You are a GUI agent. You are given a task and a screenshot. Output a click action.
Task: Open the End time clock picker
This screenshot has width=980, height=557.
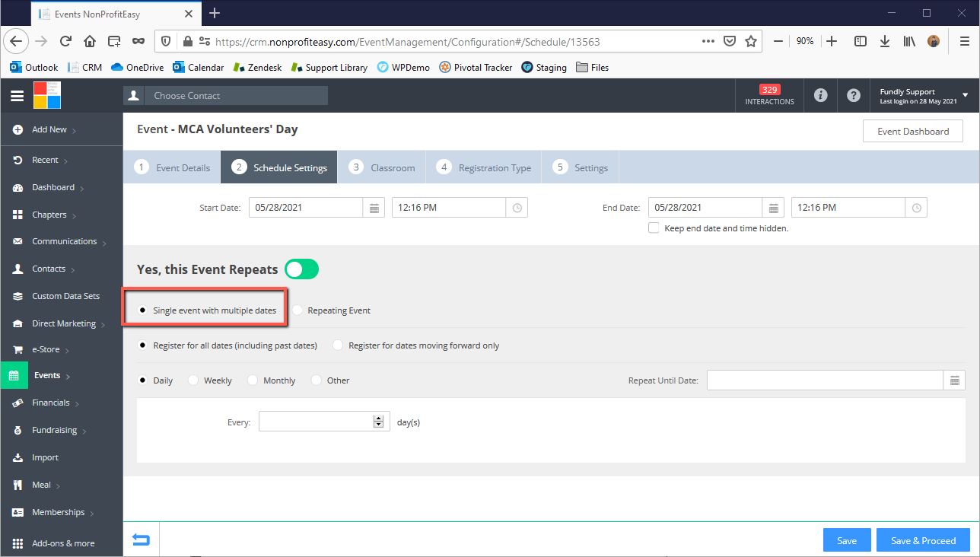click(917, 208)
